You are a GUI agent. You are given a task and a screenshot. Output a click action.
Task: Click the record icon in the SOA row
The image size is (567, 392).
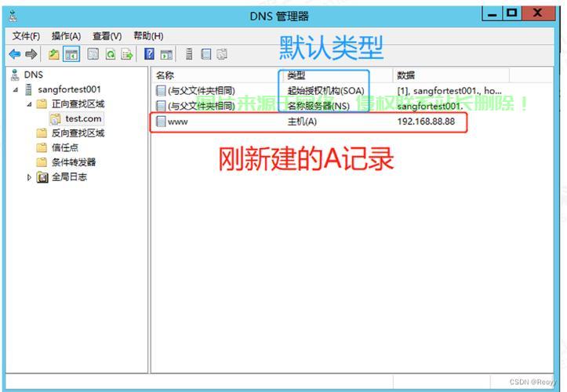161,91
